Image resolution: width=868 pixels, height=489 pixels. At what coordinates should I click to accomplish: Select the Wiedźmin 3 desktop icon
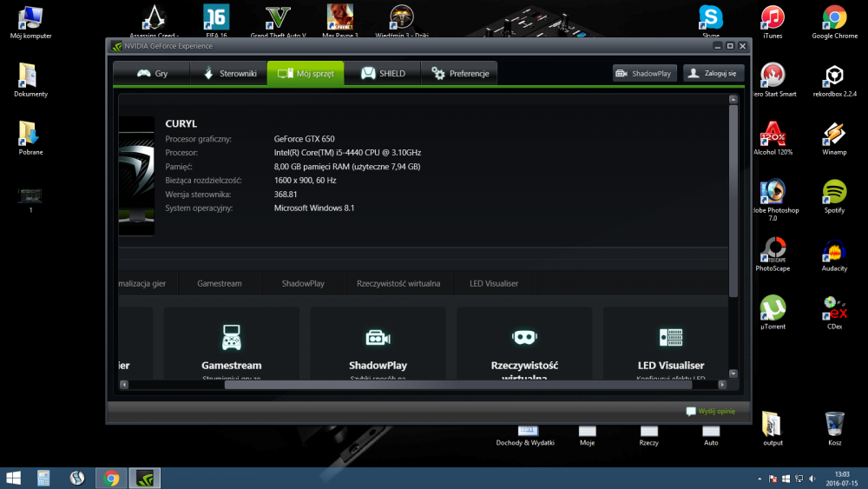click(x=402, y=21)
